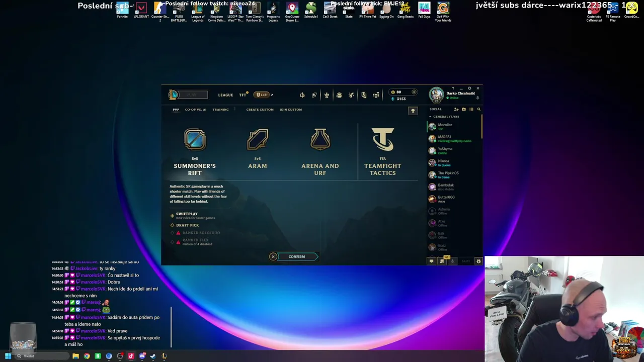Launch Fall Guys desktop shortcut
This screenshot has width=644, height=362.
click(x=424, y=11)
